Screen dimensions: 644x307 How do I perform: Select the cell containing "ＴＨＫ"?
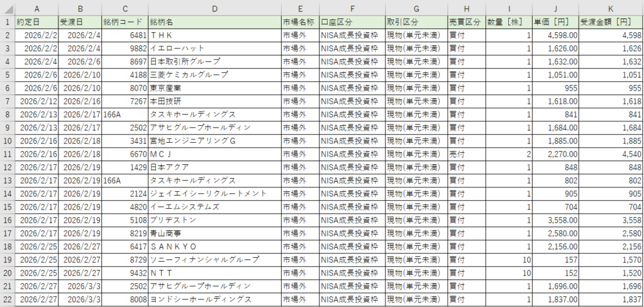[214, 35]
